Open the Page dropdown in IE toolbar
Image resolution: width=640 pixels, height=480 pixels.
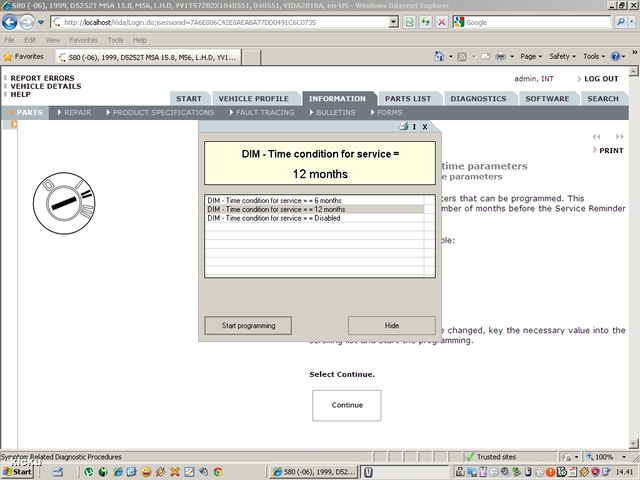click(x=530, y=57)
